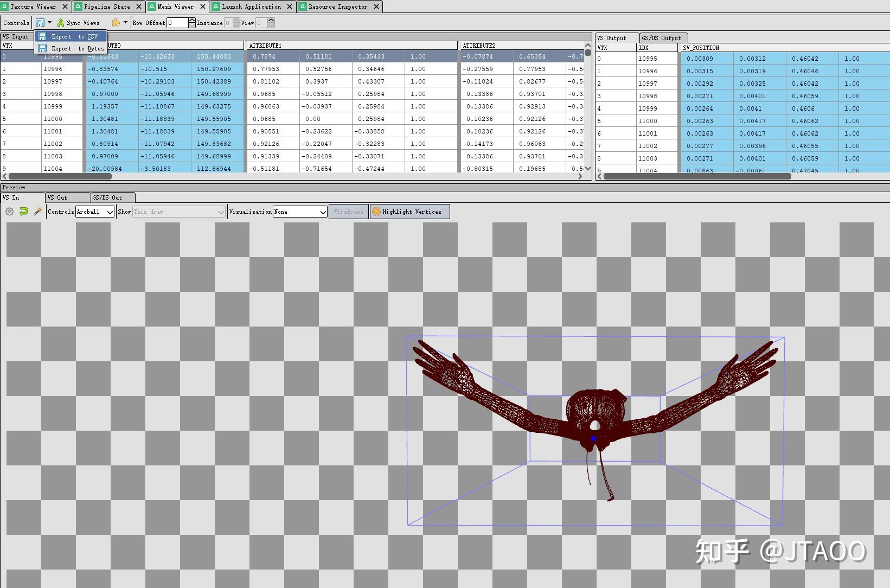
Task: Open the Launch Application tab
Action: 251,7
